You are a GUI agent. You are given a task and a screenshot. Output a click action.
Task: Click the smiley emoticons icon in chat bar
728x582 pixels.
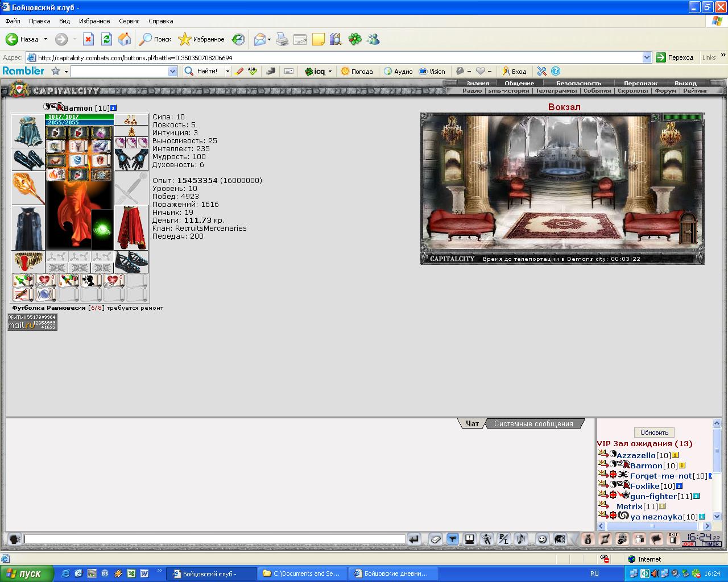(542, 539)
